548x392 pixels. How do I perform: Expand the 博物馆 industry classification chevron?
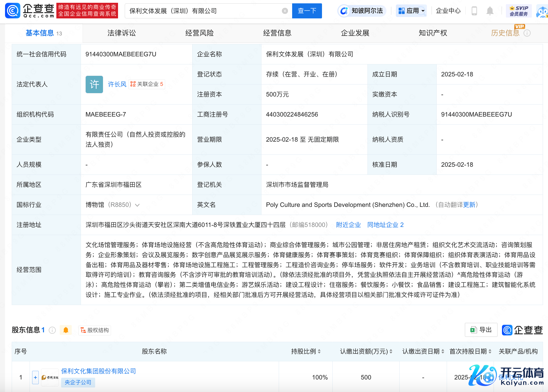coord(137,205)
